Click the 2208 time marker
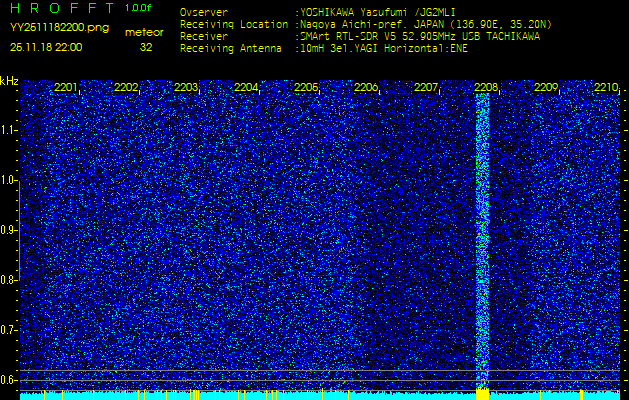629x400 pixels. [486, 87]
